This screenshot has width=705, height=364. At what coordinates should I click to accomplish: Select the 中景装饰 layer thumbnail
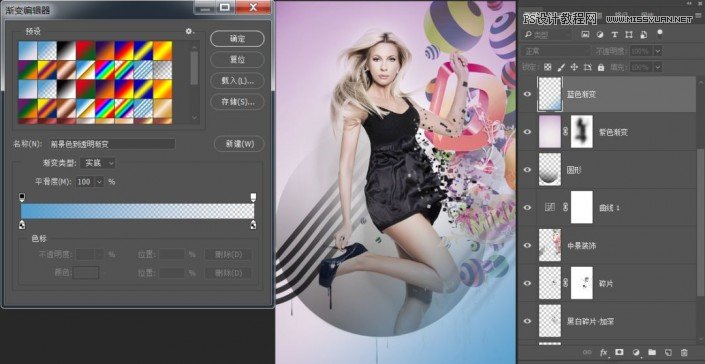(x=550, y=245)
